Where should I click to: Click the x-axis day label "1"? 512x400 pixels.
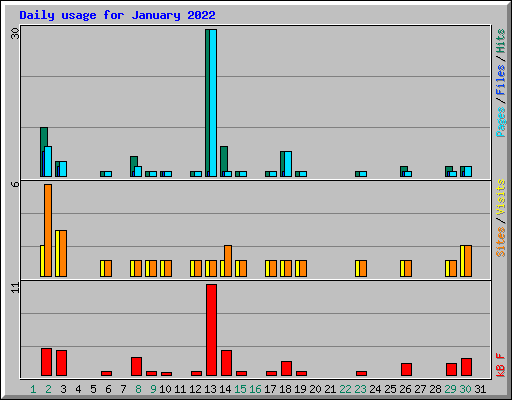click(33, 389)
